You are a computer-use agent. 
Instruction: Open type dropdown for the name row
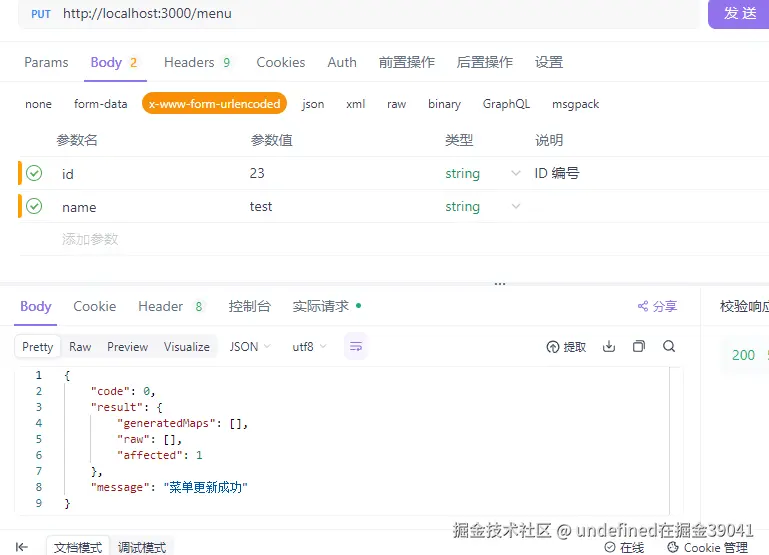point(515,206)
